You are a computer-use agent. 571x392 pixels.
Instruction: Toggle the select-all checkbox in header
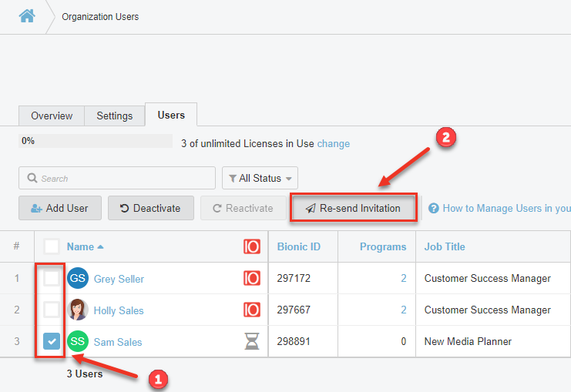point(52,247)
